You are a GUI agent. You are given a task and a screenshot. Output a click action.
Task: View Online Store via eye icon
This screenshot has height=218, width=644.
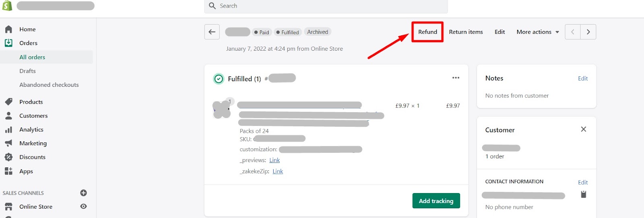[84, 206]
